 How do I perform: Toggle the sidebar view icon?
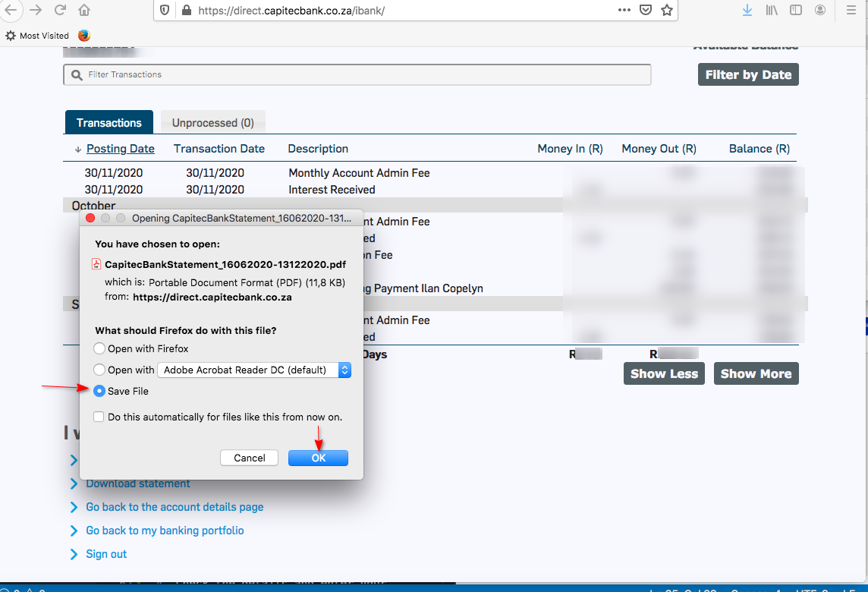click(x=796, y=11)
